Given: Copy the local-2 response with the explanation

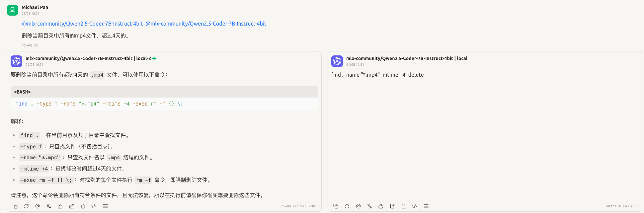Looking at the screenshot, I should (15, 206).
